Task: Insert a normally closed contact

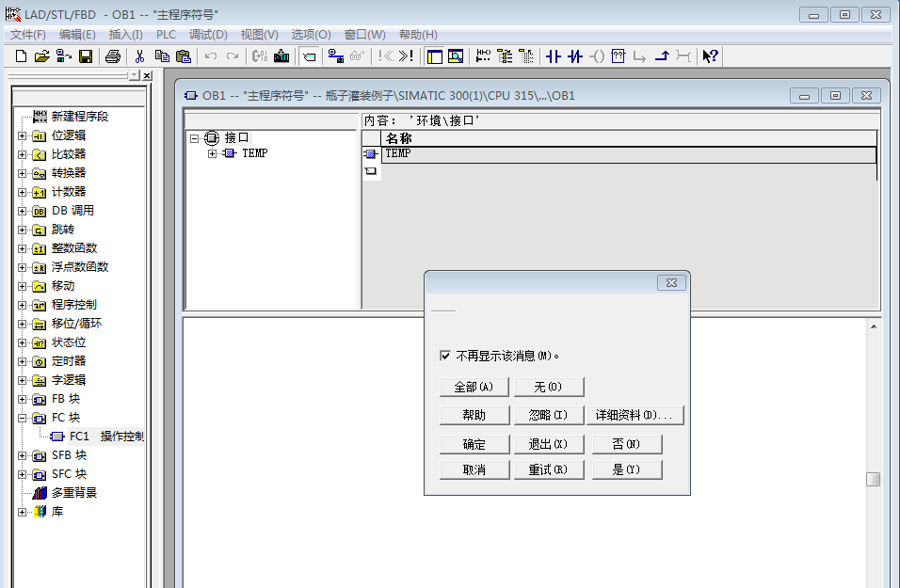Action: tap(575, 56)
